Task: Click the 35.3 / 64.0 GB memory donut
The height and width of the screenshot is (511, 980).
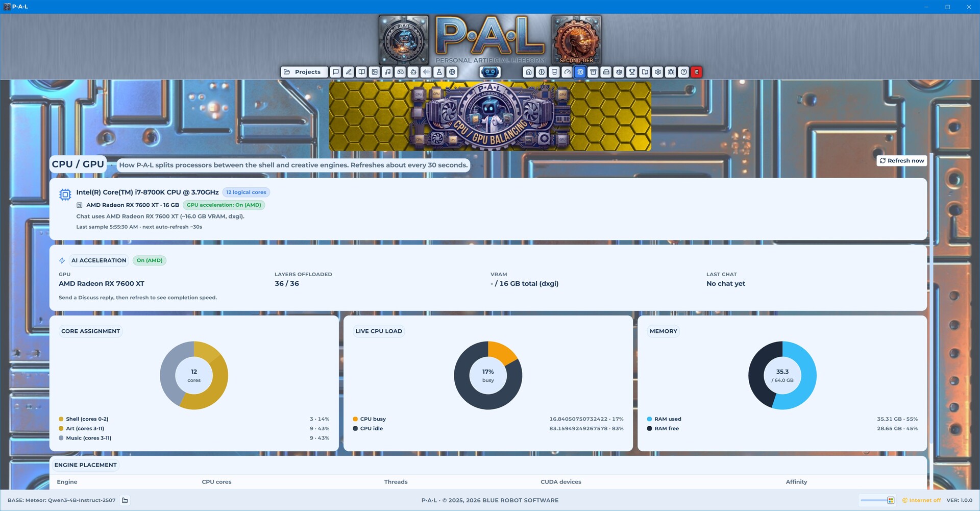Action: coord(782,375)
